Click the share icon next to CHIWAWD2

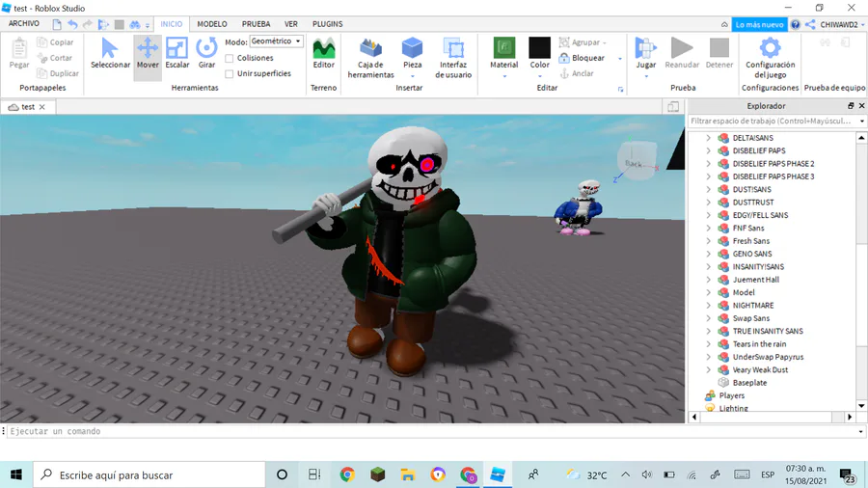[x=810, y=24]
